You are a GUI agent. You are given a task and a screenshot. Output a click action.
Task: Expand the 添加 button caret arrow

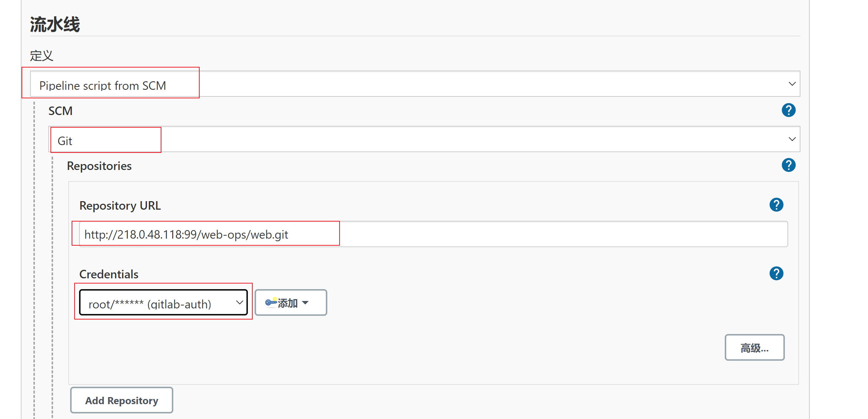pos(305,303)
